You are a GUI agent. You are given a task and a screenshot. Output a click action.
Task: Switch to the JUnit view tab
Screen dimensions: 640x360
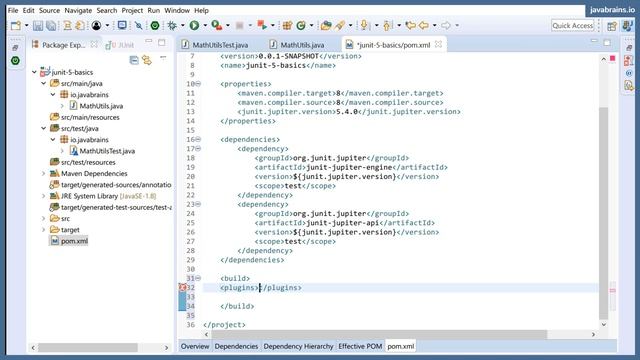click(121, 45)
